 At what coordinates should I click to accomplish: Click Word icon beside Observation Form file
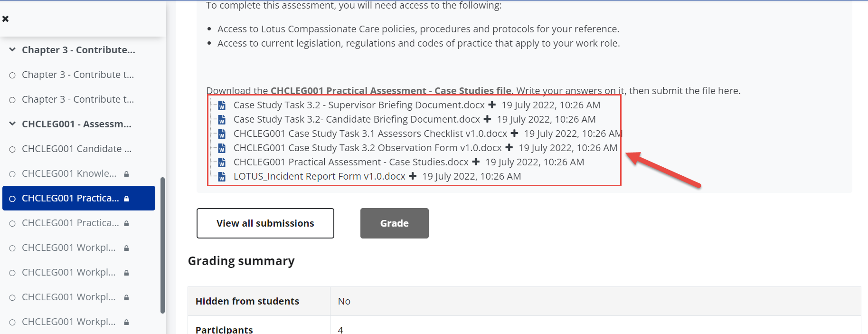tap(222, 148)
